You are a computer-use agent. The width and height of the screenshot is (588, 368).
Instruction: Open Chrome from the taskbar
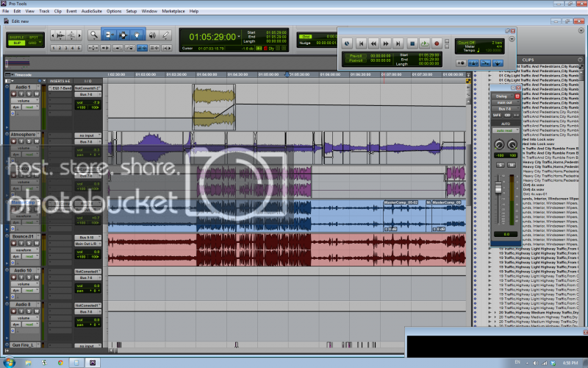point(60,363)
